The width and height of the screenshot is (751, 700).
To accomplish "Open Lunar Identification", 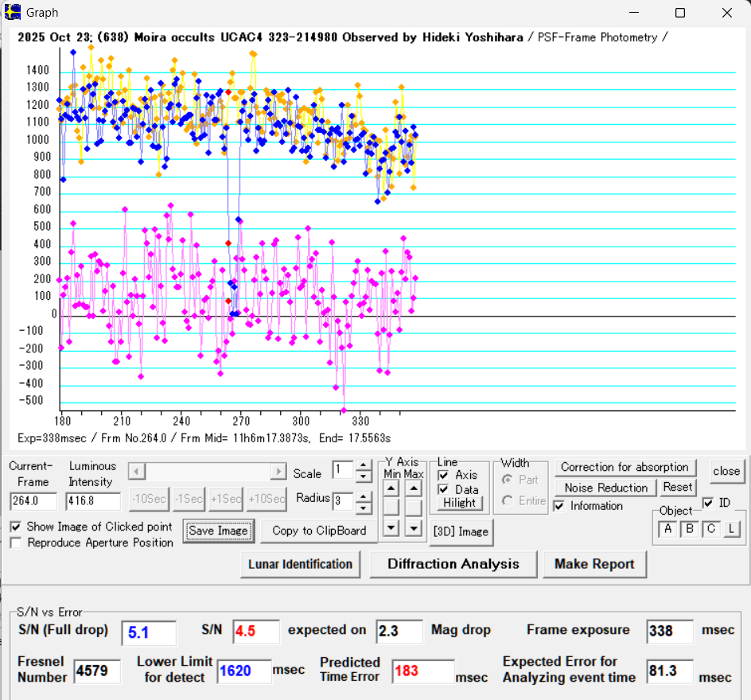I will coord(300,564).
